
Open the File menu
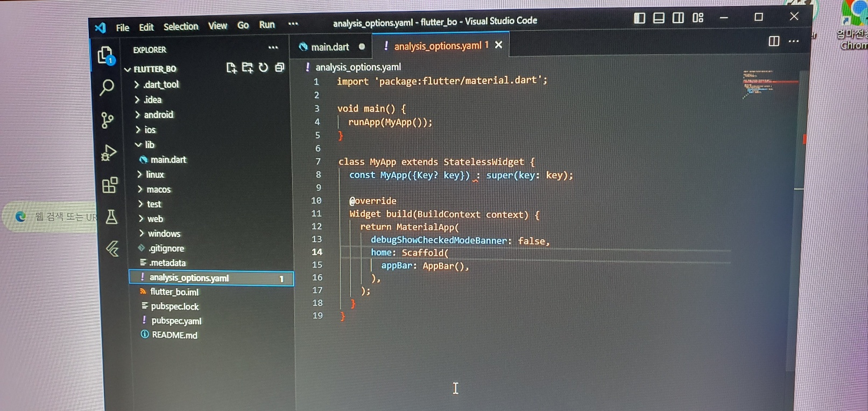click(123, 27)
